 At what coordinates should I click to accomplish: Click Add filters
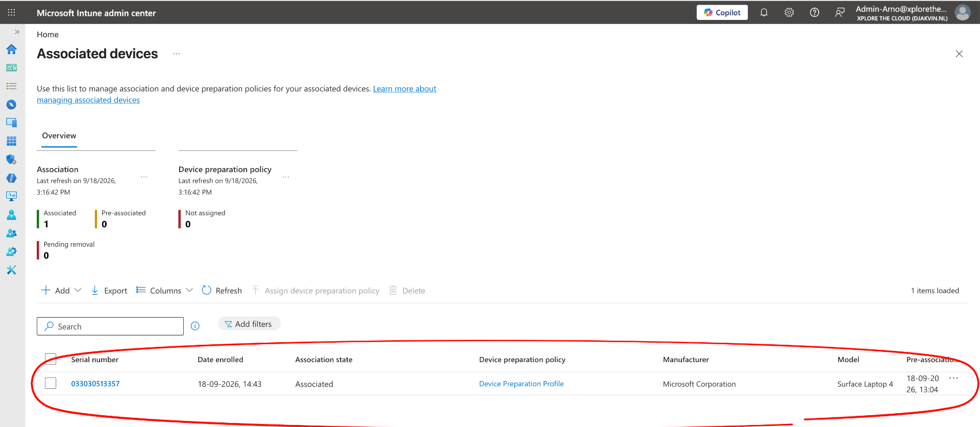point(249,324)
